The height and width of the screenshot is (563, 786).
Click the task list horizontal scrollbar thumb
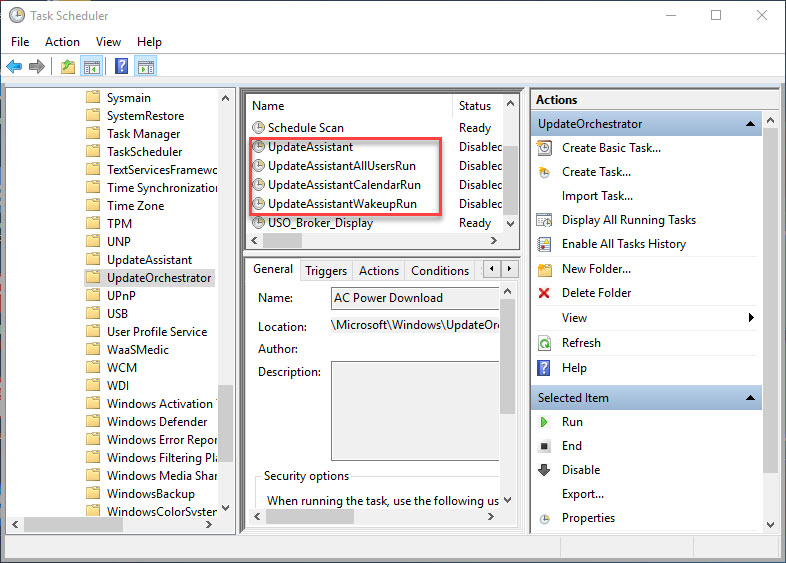(283, 241)
